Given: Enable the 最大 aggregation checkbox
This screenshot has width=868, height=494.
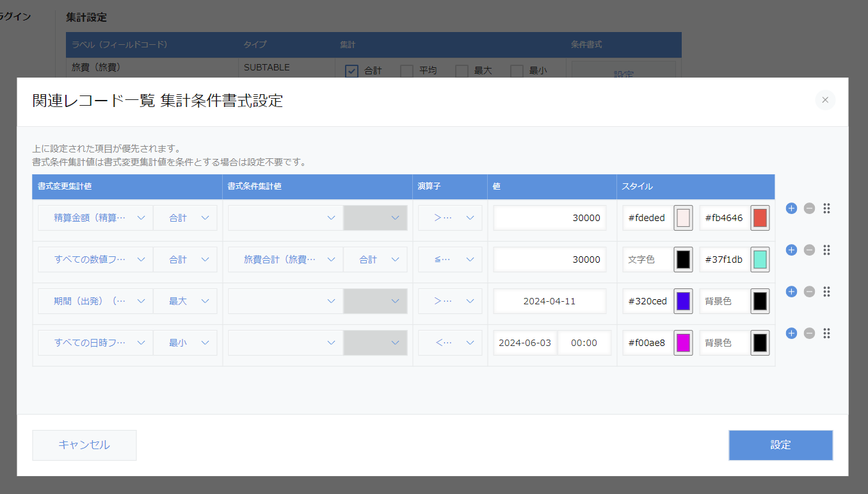Looking at the screenshot, I should (x=462, y=70).
